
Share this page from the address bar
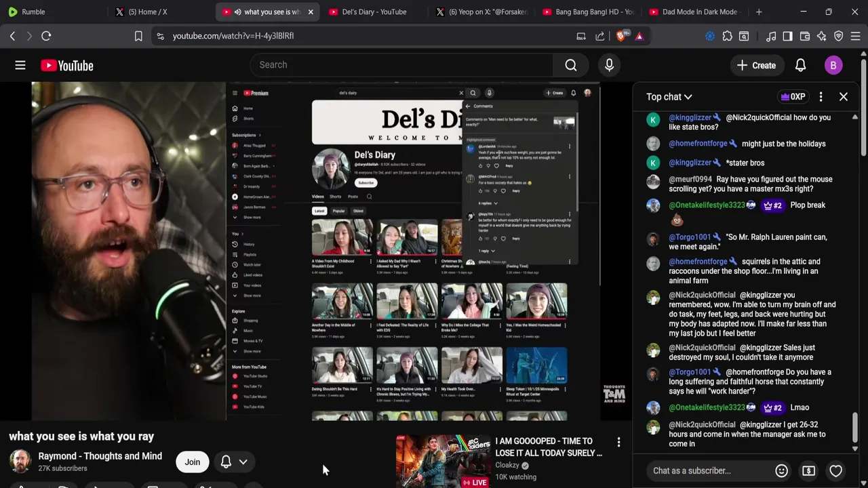[x=600, y=36]
